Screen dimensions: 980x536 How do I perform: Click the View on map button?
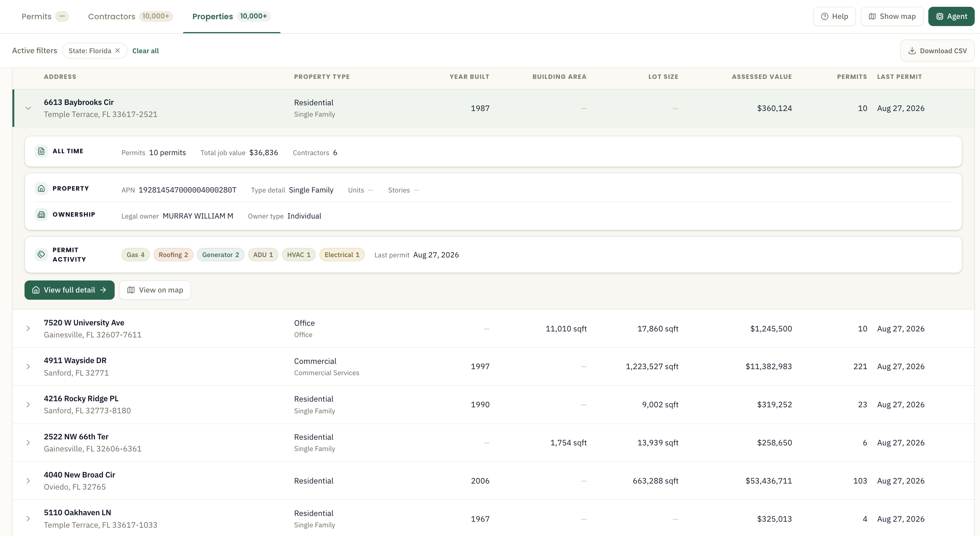click(x=155, y=290)
